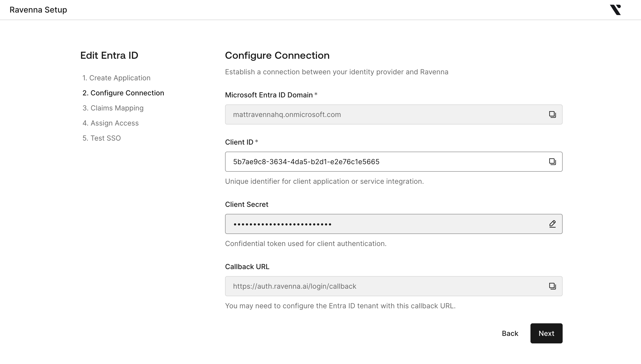
Task: Go to the Create Application step
Action: click(x=116, y=78)
